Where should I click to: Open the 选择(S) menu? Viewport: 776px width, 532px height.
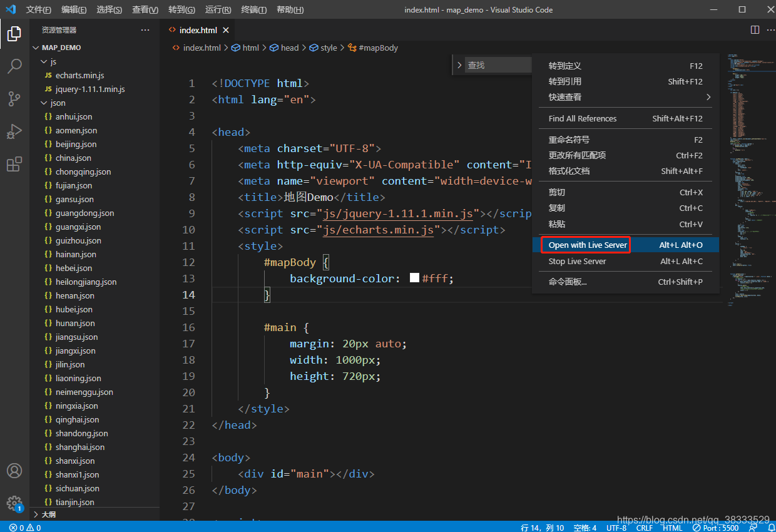click(110, 10)
